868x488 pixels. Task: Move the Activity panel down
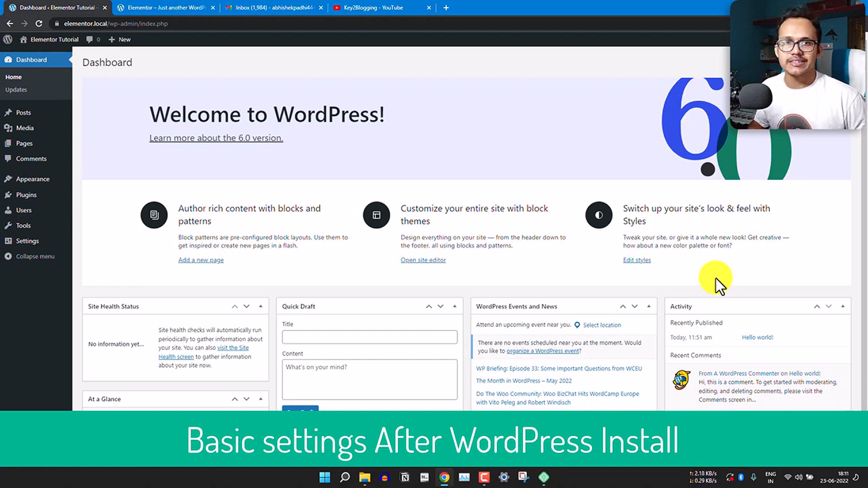pyautogui.click(x=828, y=306)
